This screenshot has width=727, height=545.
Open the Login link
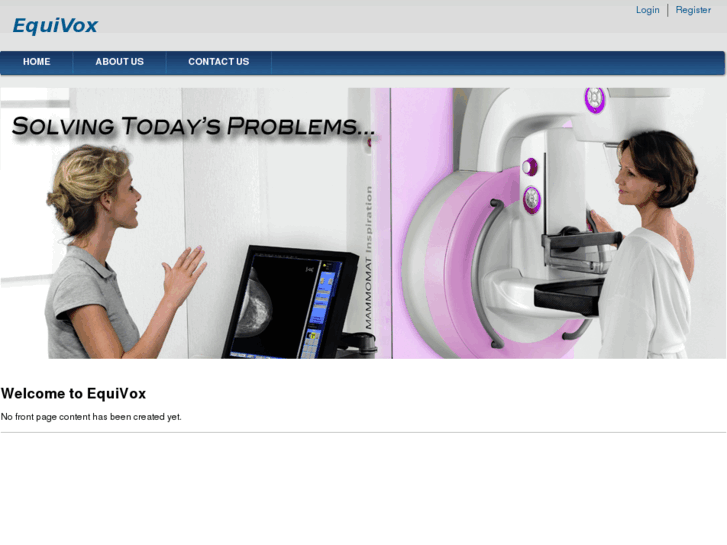coord(647,10)
